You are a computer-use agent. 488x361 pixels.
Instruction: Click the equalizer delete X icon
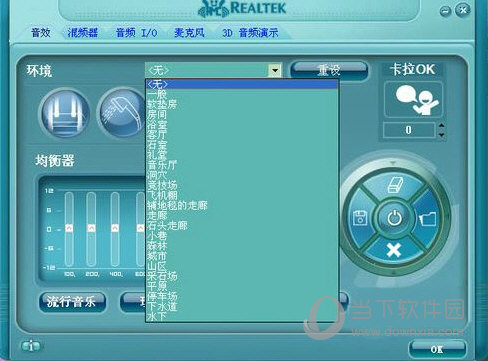(394, 250)
